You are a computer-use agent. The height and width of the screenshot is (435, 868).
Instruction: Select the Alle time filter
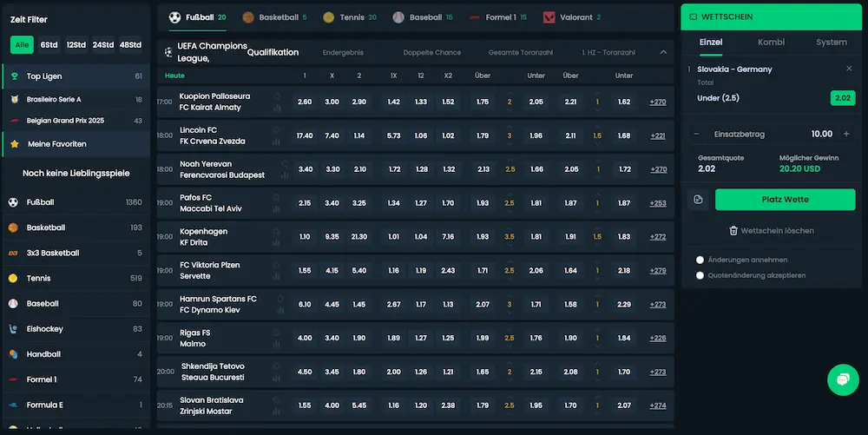click(x=23, y=45)
